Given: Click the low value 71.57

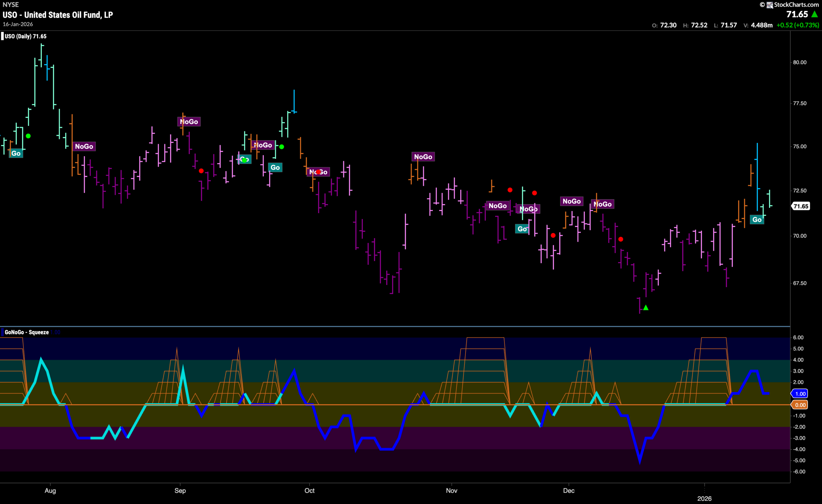Looking at the screenshot, I should coord(729,25).
